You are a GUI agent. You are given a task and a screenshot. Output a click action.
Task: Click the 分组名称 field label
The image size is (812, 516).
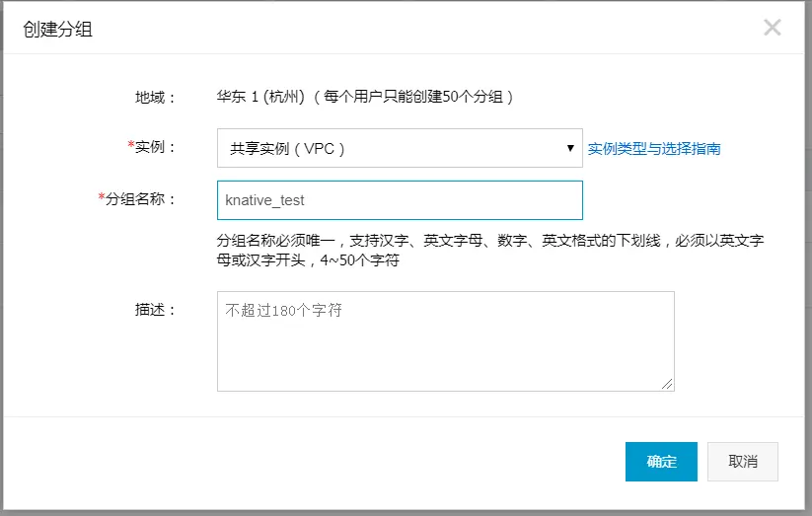(140, 199)
